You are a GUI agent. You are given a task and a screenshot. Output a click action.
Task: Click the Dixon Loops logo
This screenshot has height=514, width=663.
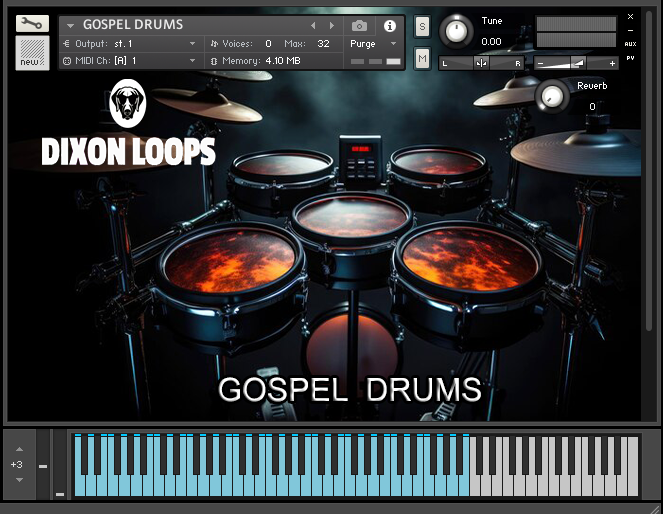click(x=128, y=126)
